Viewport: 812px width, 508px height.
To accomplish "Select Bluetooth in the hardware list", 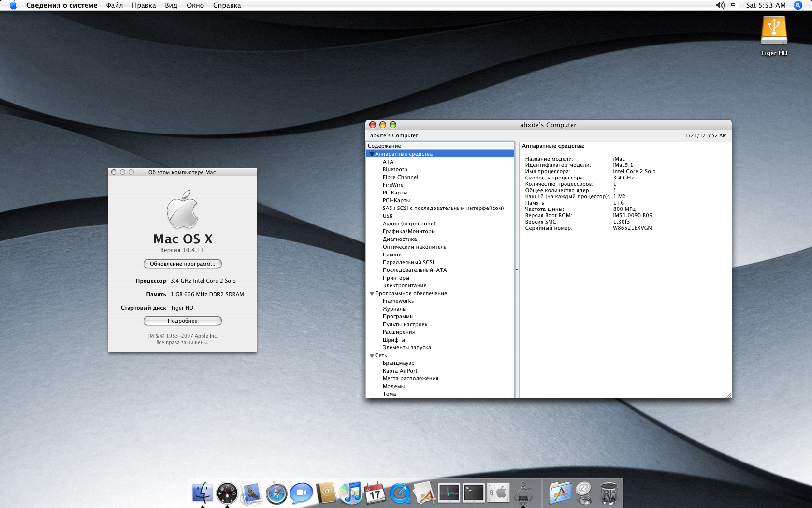I will [395, 169].
